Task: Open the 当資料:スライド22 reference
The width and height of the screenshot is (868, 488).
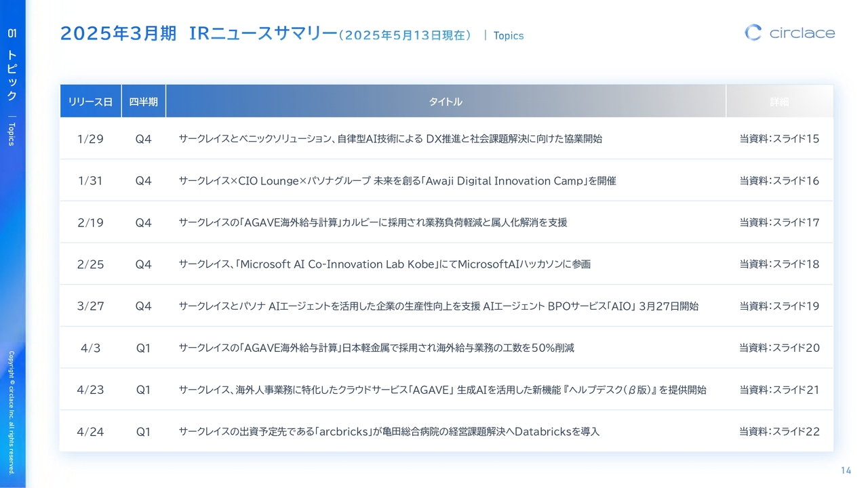Action: click(779, 432)
